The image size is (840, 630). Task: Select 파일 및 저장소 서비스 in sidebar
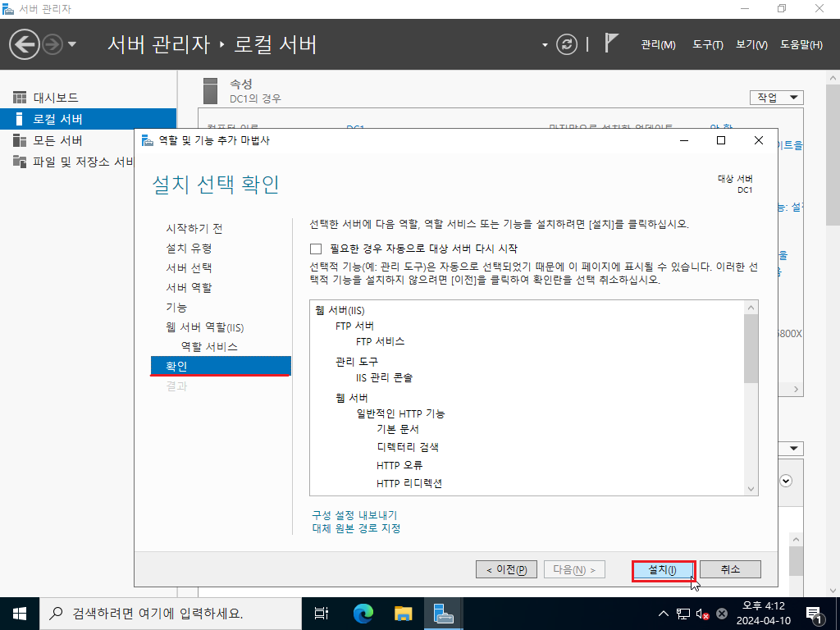pyautogui.click(x=67, y=162)
